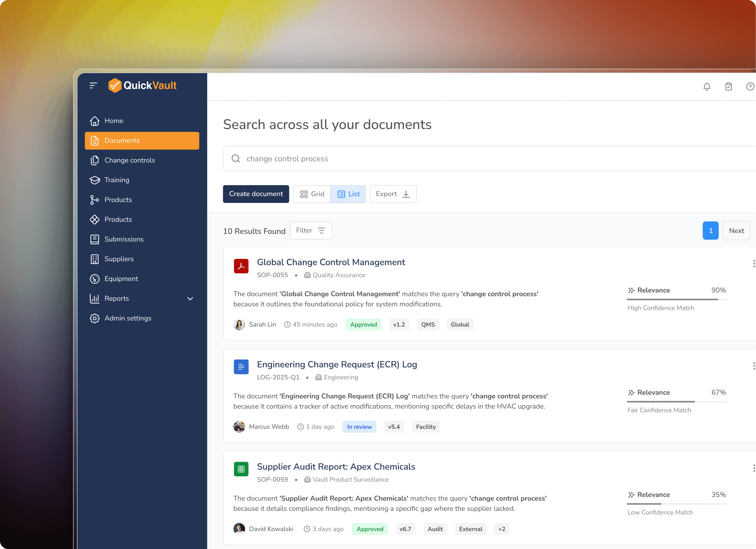756x549 pixels.
Task: Open more options for Global Change Control Management
Action: (x=753, y=264)
